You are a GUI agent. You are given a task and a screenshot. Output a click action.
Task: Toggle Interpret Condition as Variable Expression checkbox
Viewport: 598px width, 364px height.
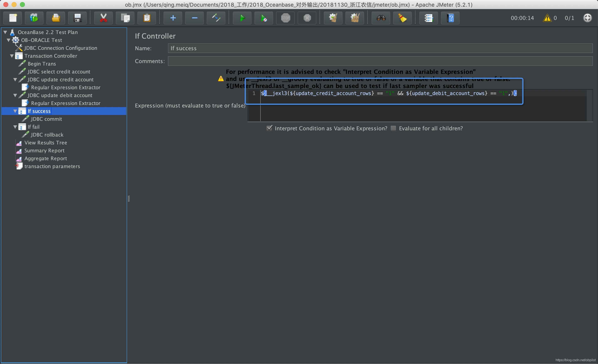[269, 128]
